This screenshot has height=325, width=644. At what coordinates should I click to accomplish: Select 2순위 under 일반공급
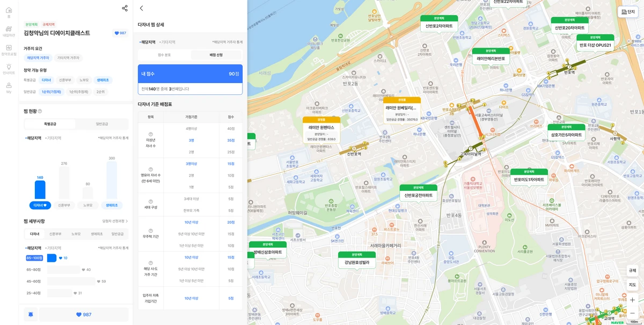(x=100, y=92)
